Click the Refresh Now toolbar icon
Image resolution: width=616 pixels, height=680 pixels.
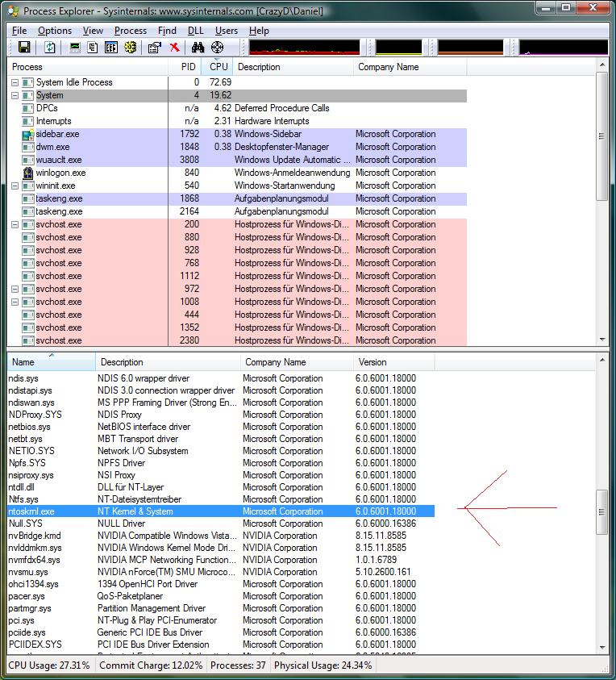50,48
